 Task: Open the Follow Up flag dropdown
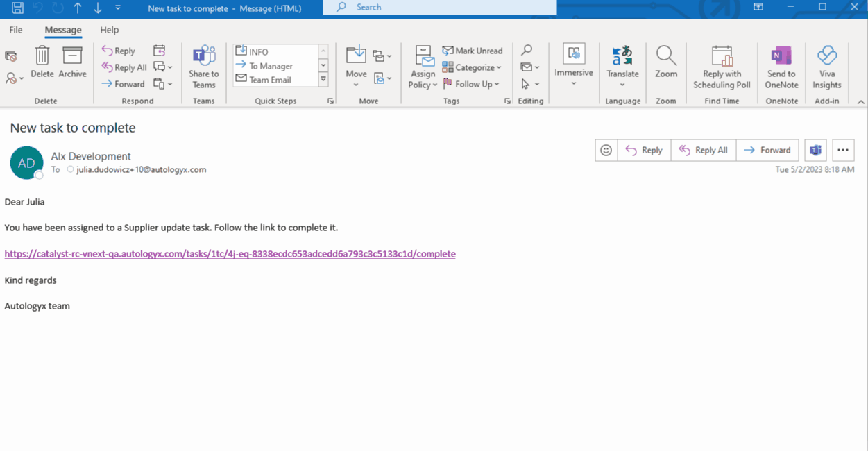(470, 84)
